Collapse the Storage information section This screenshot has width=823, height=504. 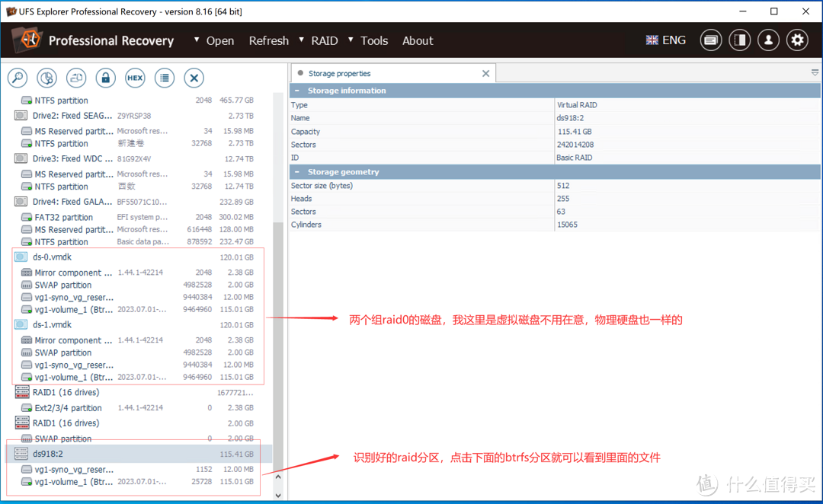(297, 91)
